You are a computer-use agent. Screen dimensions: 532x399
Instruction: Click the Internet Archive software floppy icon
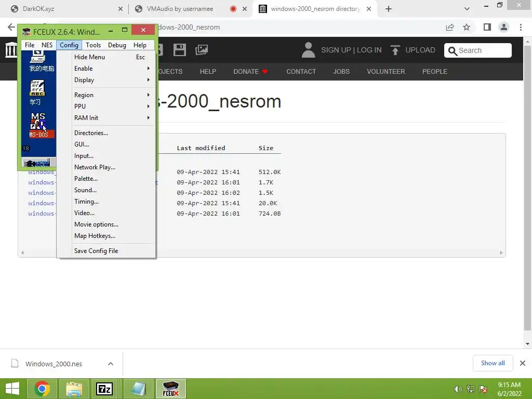(x=179, y=50)
